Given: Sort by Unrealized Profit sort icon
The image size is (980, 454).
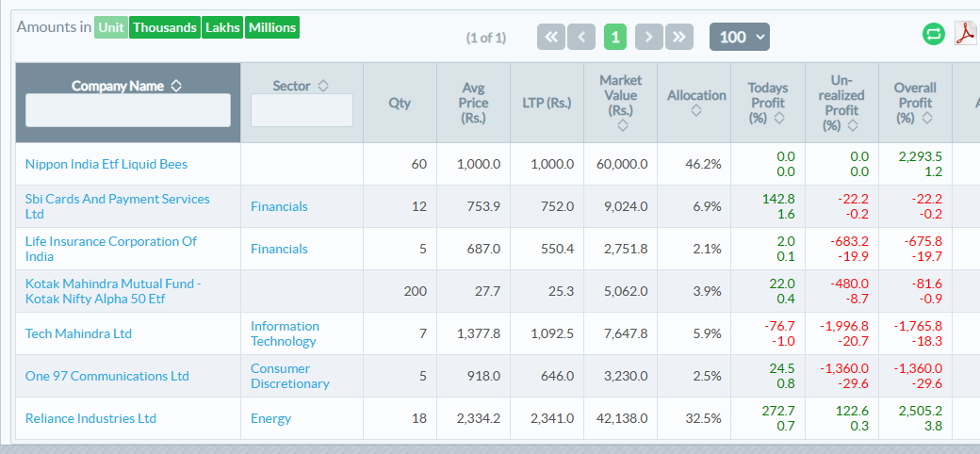Looking at the screenshot, I should tap(853, 125).
